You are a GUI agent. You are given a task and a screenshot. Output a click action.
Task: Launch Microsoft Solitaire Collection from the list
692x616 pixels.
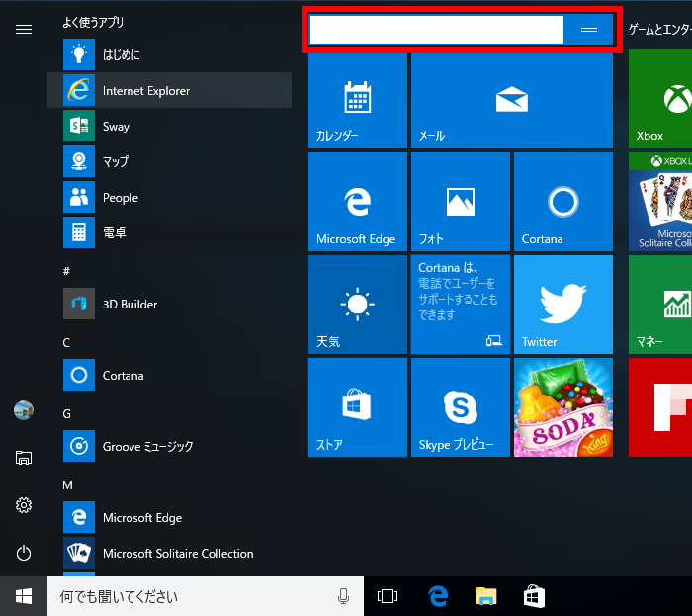click(169, 553)
